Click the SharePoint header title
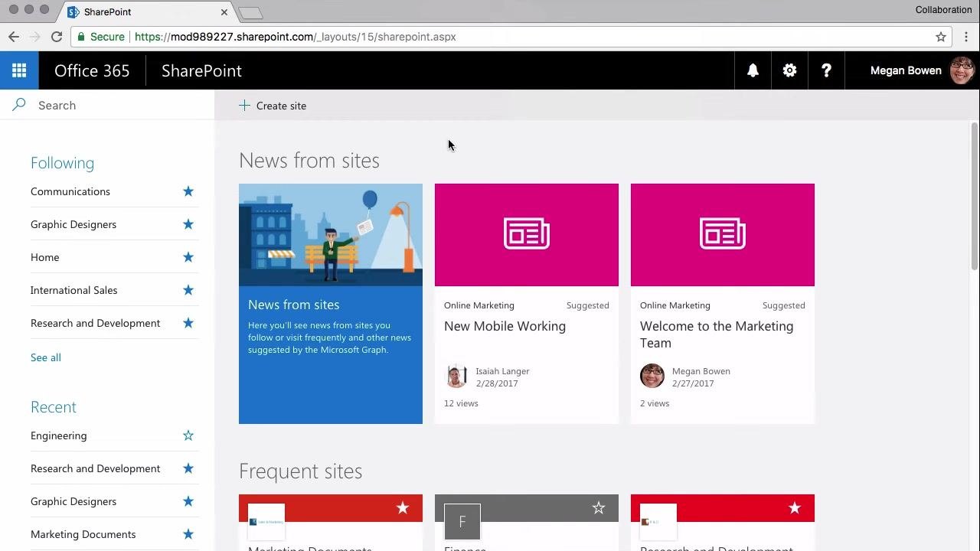The height and width of the screenshot is (551, 980). [201, 70]
